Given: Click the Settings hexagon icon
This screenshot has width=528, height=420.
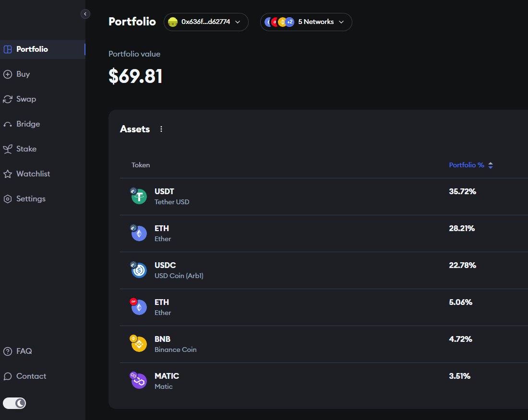Looking at the screenshot, I should click(7, 199).
